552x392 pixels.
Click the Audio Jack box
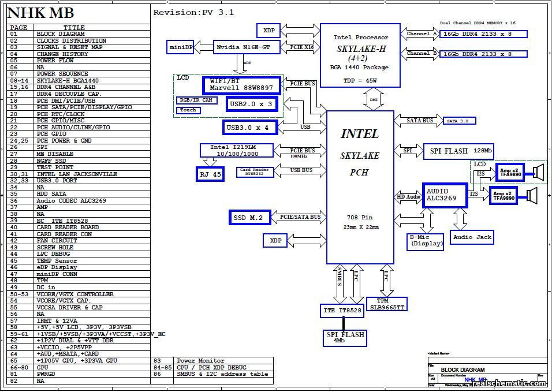tap(472, 237)
